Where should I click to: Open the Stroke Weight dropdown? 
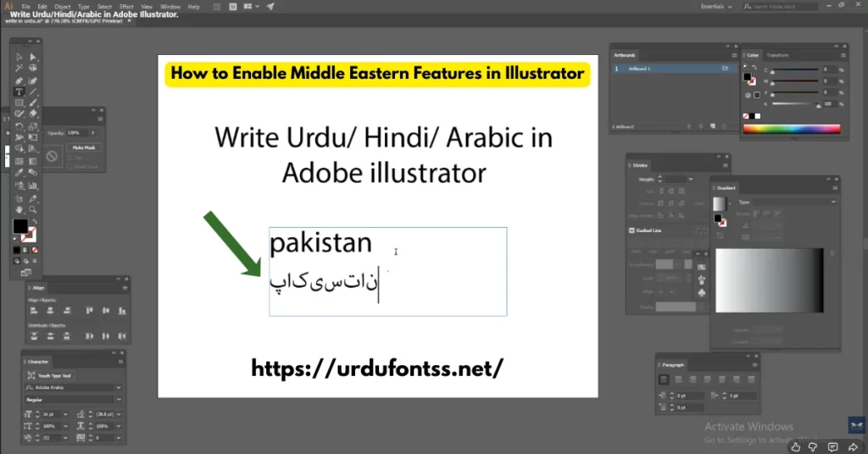[x=691, y=180]
